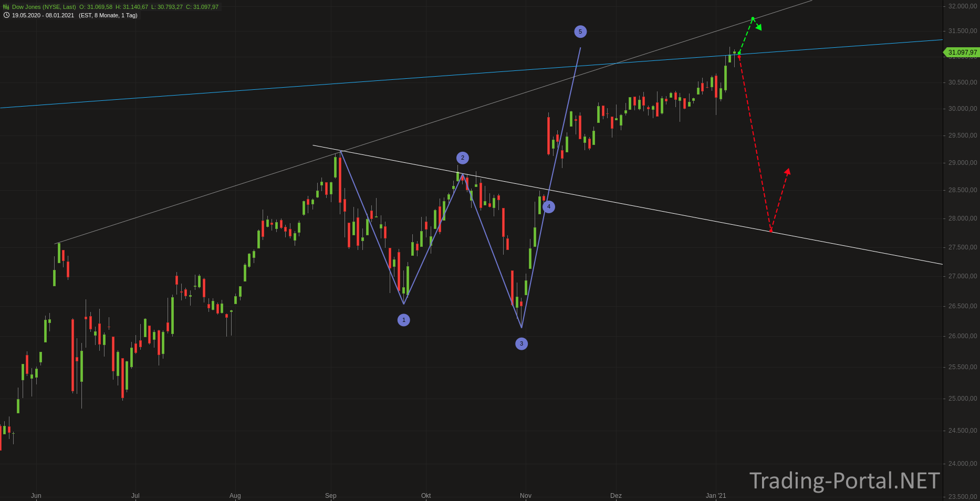
Task: Click the Dow Jones (NYSE, Last) title
Action: [x=44, y=7]
